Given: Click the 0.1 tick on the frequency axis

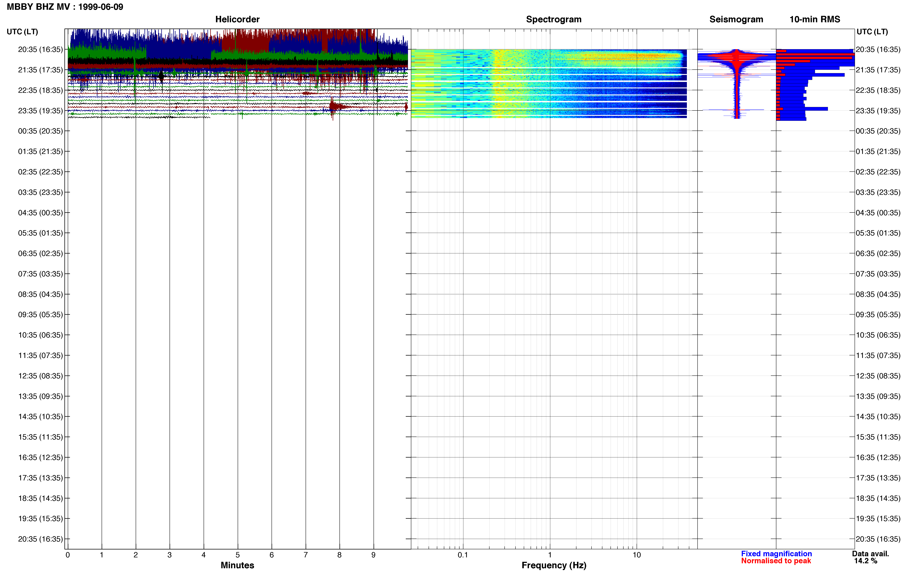Looking at the screenshot, I should [463, 555].
